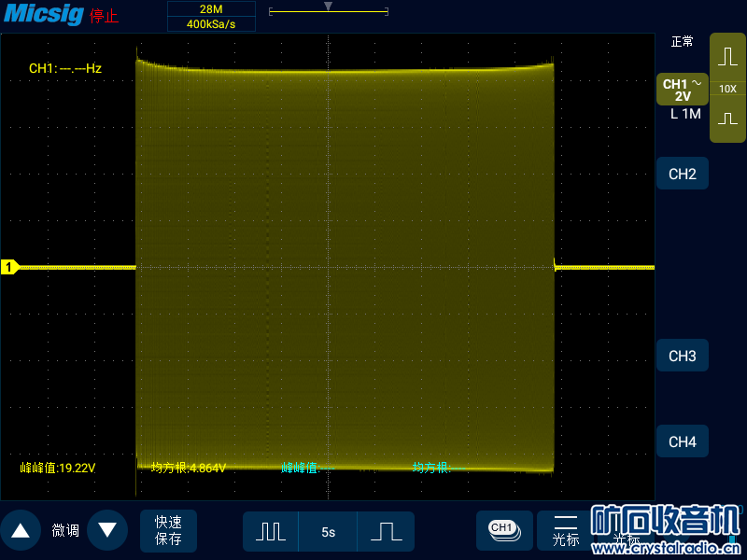Open the 光标 cursor menu

[x=565, y=530]
